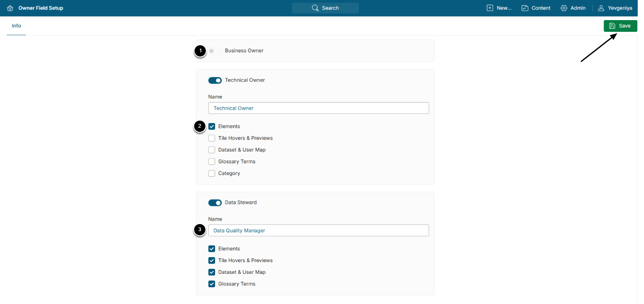Viewport: 644px width, 304px height.
Task: Uncheck Elements under Technical Owner
Action: [x=212, y=126]
